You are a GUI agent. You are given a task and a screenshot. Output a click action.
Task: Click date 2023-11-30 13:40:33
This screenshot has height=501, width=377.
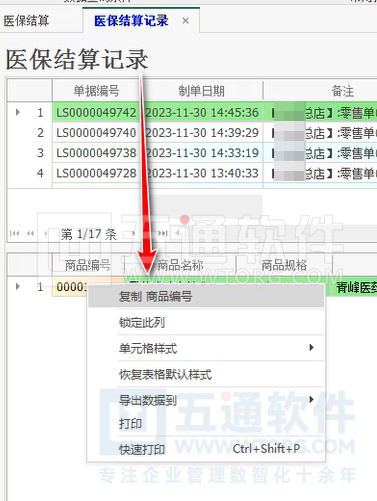[x=202, y=173]
